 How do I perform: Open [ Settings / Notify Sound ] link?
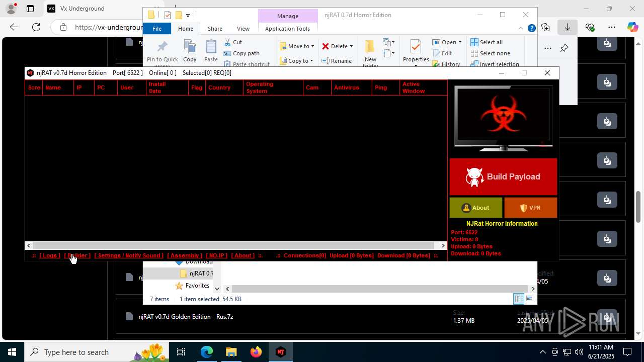coord(129,255)
